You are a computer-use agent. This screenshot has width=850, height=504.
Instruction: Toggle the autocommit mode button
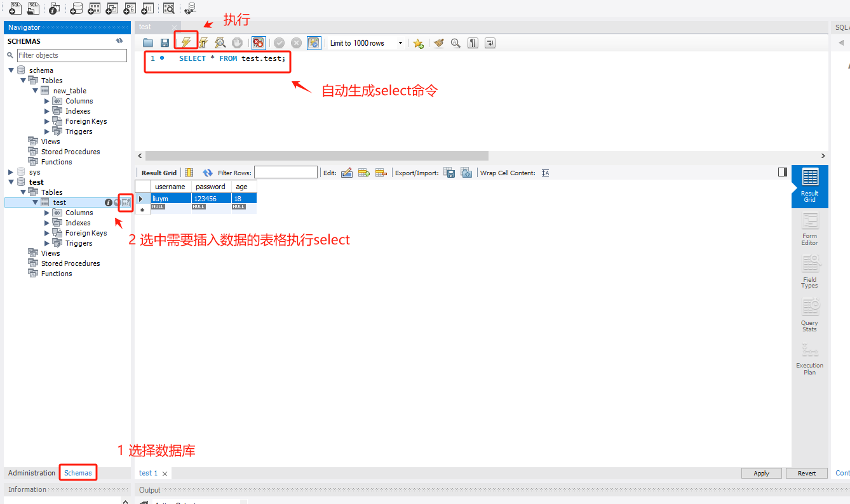point(314,43)
